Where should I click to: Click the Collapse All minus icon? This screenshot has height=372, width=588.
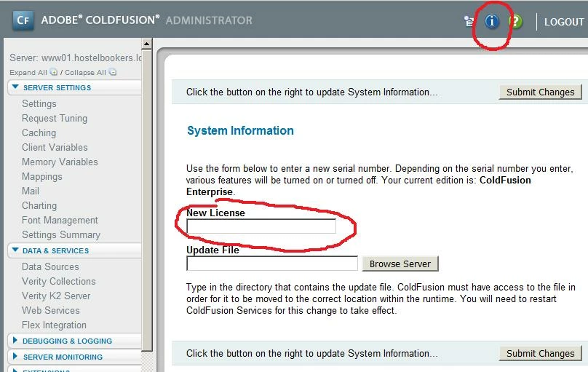click(x=113, y=72)
